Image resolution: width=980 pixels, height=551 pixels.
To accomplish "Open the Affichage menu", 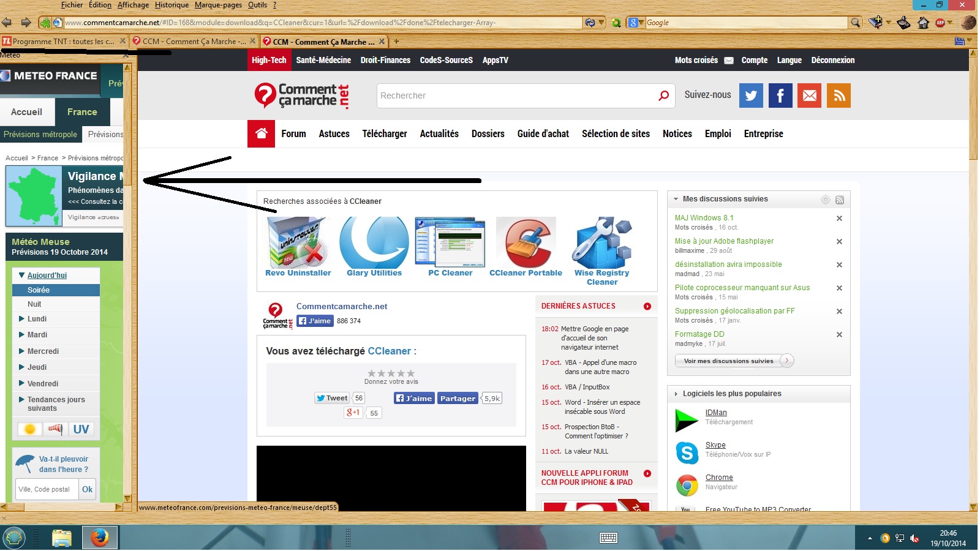I will (x=133, y=5).
